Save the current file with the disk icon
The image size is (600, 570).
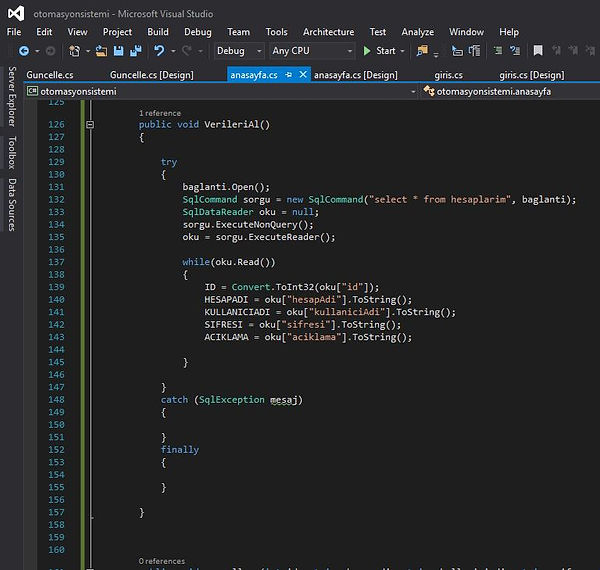coord(119,51)
